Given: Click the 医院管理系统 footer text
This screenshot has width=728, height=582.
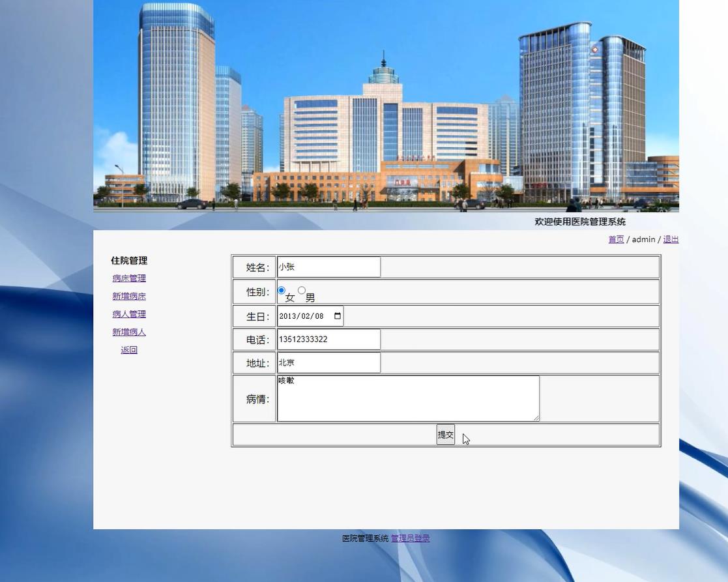Looking at the screenshot, I should tap(366, 538).
